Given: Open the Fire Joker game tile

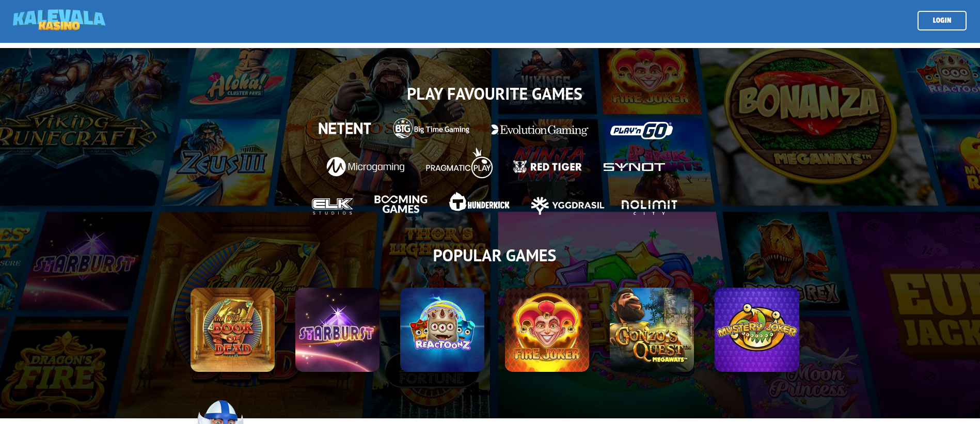Looking at the screenshot, I should click(x=547, y=329).
